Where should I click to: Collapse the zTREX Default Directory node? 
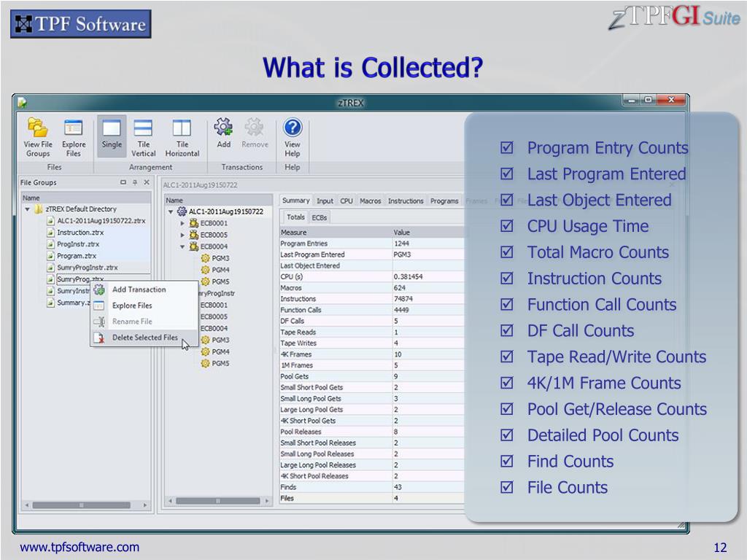28,209
